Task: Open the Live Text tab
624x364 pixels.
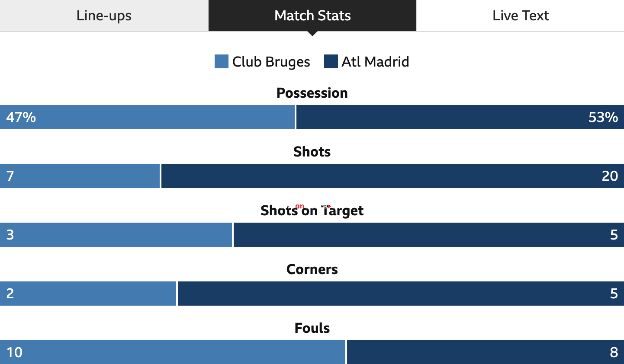Action: 521,16
